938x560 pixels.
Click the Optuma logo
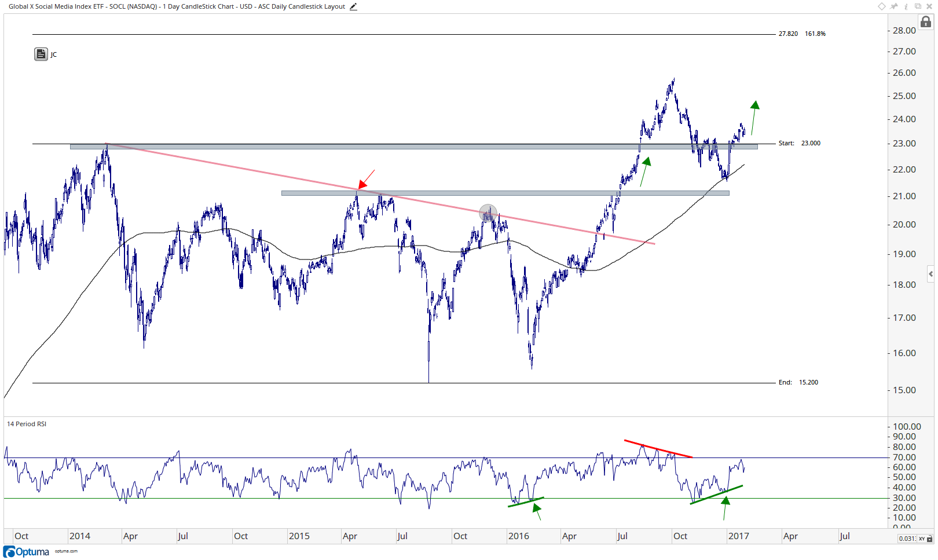click(x=27, y=552)
